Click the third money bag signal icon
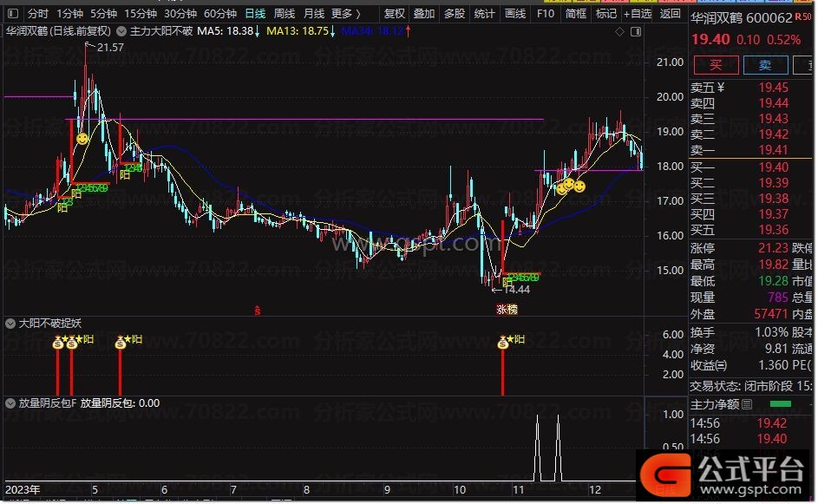Screen dimensions: 818x504 [x=121, y=343]
